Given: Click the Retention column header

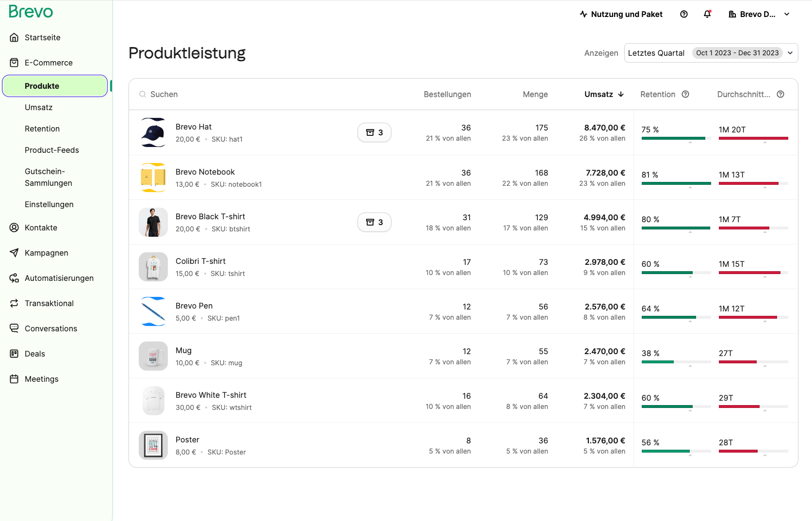Looking at the screenshot, I should (658, 94).
